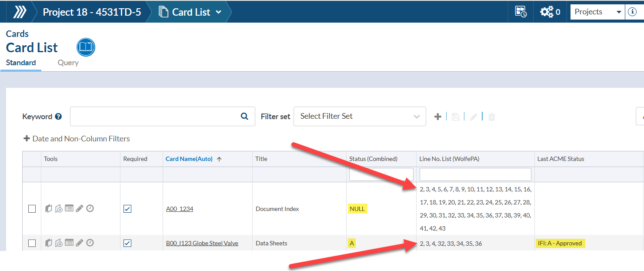644x271 pixels.
Task: Edit the A00_1234 card with pencil
Action: click(80, 209)
